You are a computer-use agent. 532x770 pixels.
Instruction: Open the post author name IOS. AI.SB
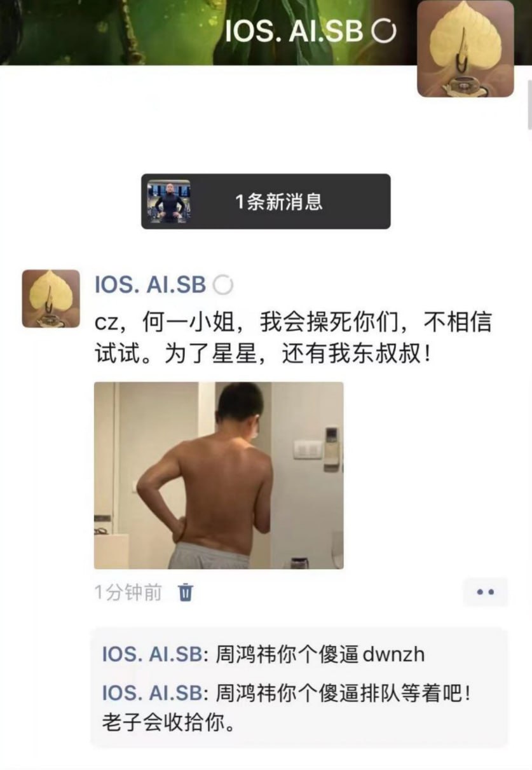(151, 285)
